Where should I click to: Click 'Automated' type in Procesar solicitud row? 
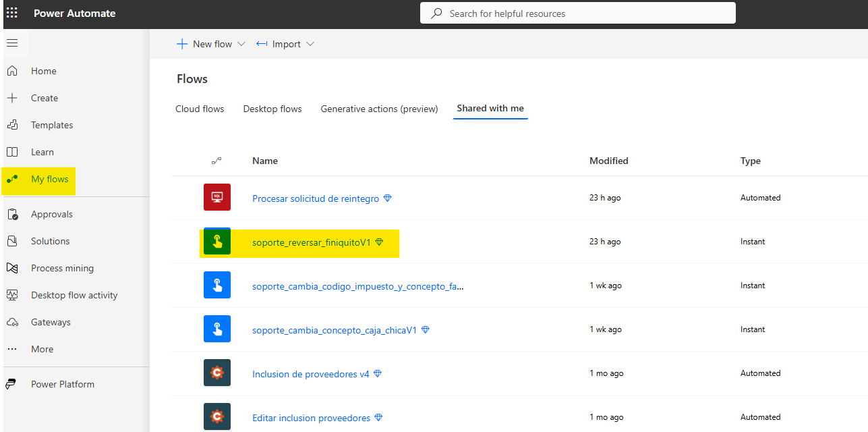tap(761, 198)
